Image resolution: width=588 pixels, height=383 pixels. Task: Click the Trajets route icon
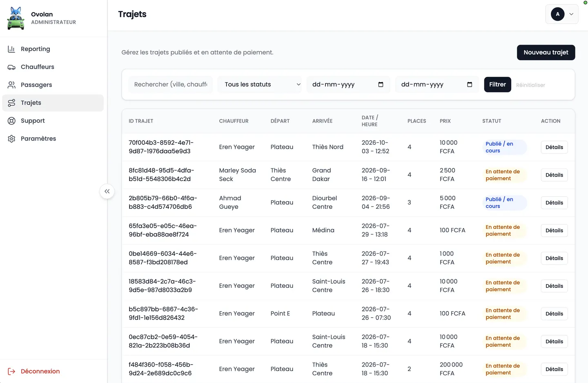(x=11, y=103)
